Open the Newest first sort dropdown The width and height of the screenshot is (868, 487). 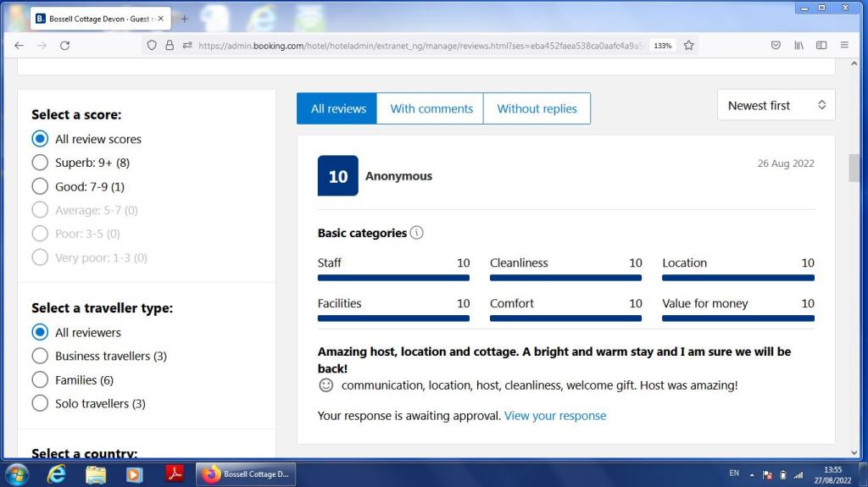776,106
